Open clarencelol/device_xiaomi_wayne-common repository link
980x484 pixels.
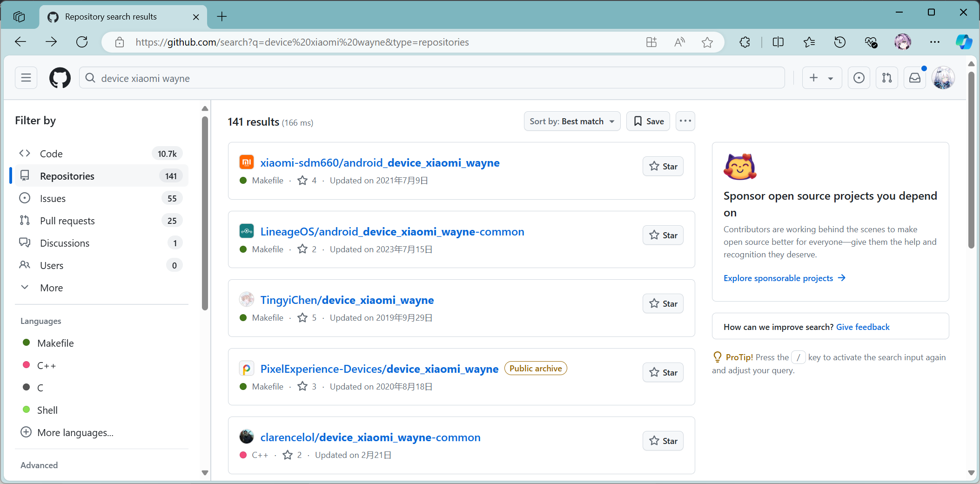click(370, 437)
